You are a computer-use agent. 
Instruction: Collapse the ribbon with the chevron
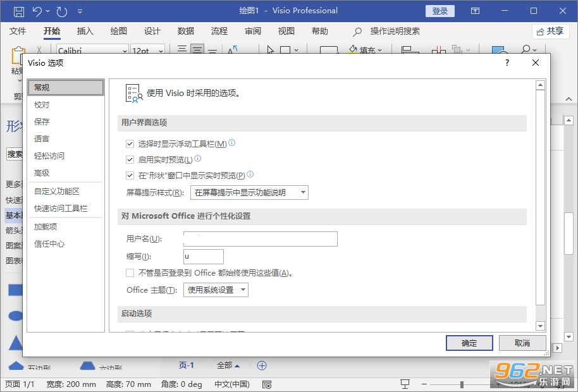click(x=569, y=99)
